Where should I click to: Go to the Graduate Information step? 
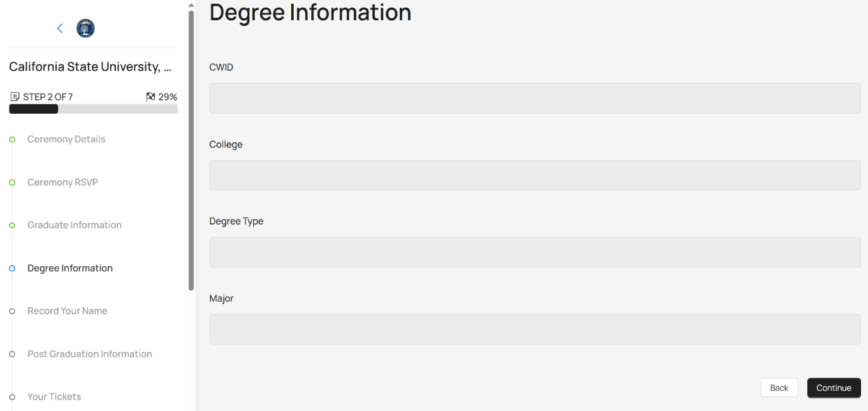coord(75,225)
